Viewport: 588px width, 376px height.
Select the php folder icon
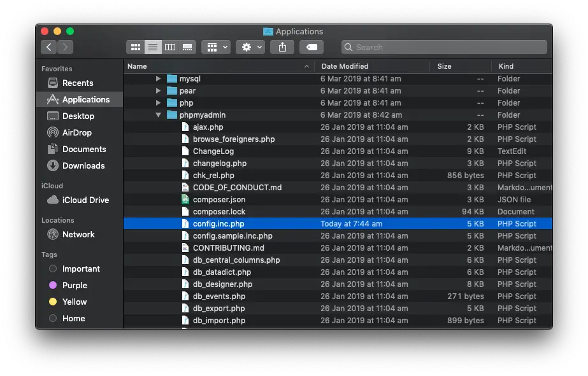pos(172,102)
